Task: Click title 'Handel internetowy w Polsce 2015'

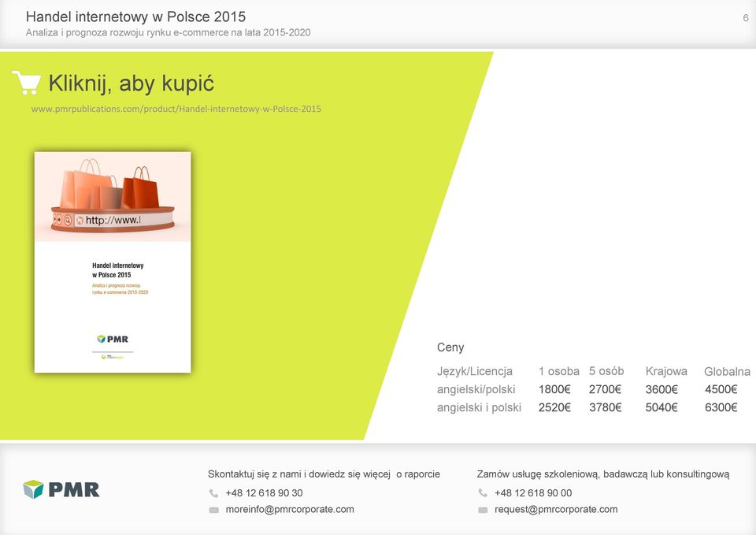Action: pyautogui.click(x=136, y=17)
